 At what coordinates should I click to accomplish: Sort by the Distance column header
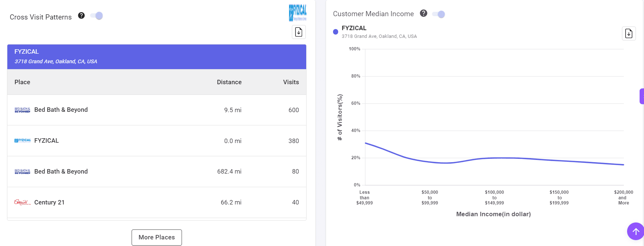pos(229,82)
